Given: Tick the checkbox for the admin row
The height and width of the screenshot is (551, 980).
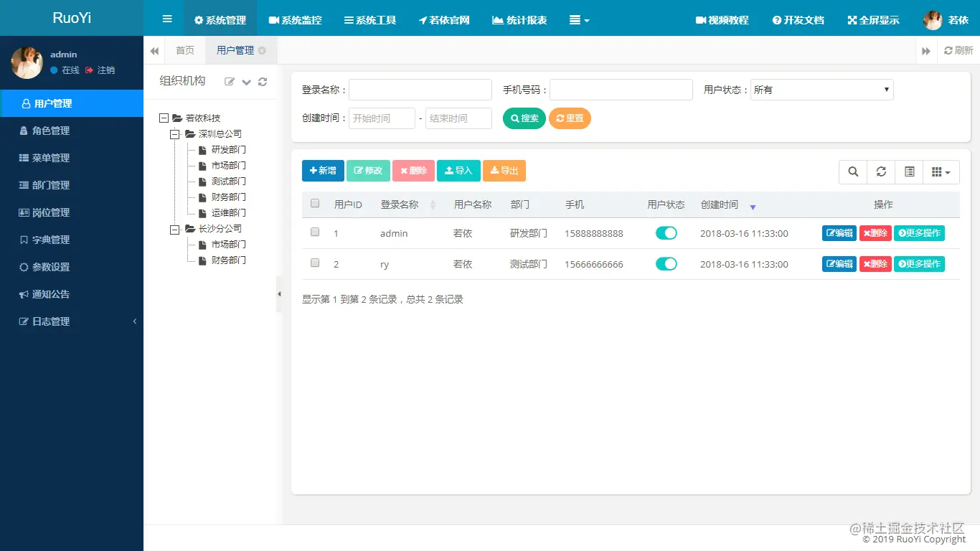Looking at the screenshot, I should [x=315, y=232].
